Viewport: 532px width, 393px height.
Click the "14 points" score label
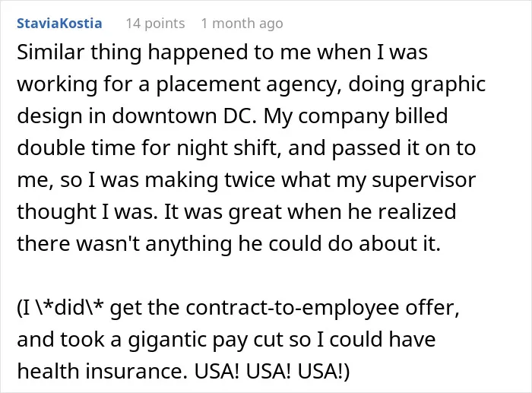[x=155, y=24]
